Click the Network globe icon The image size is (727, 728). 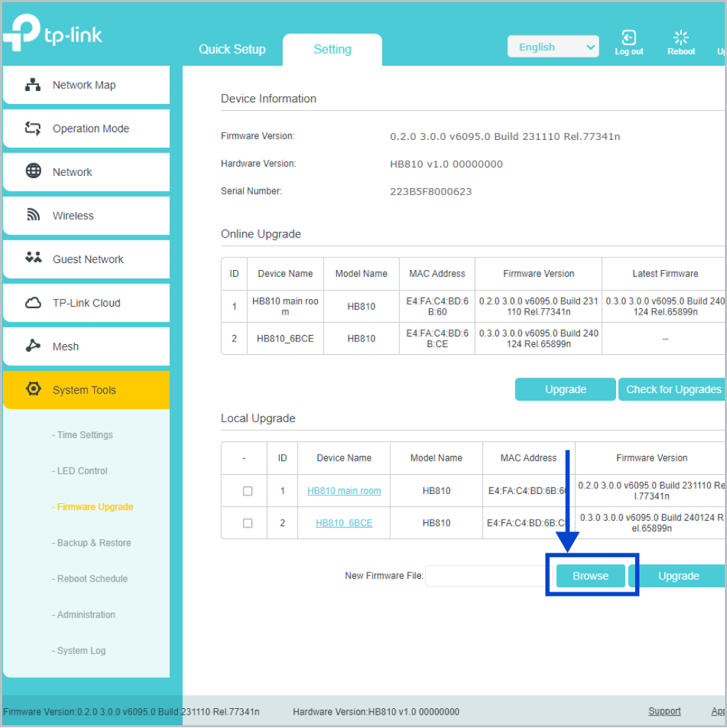pyautogui.click(x=33, y=171)
